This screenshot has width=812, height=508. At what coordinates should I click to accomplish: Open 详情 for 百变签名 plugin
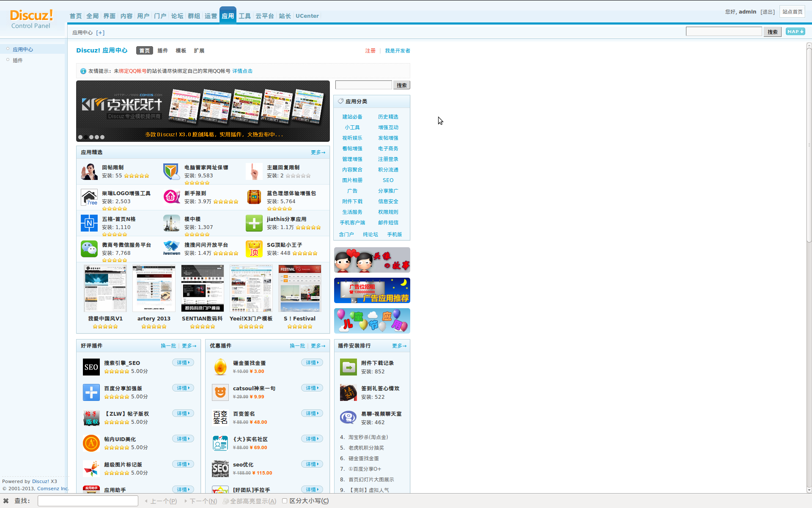point(312,414)
